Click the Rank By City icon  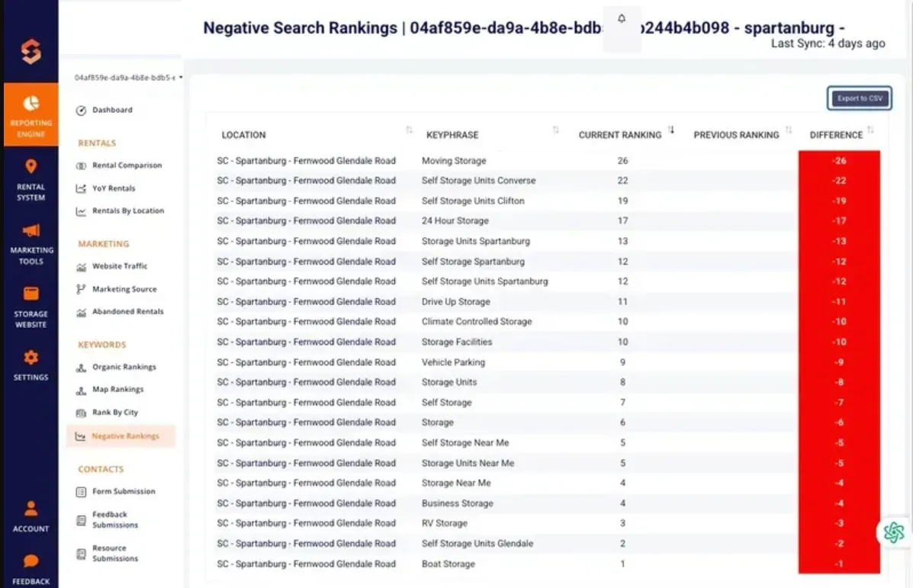point(81,413)
